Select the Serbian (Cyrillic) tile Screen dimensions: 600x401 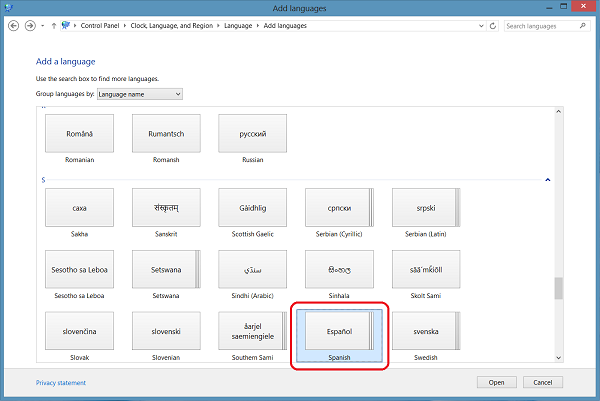point(337,208)
